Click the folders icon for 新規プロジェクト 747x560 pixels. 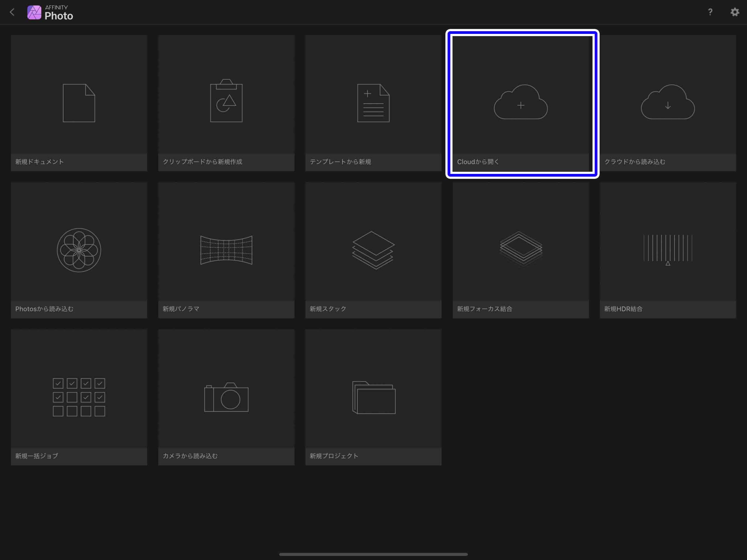(374, 397)
